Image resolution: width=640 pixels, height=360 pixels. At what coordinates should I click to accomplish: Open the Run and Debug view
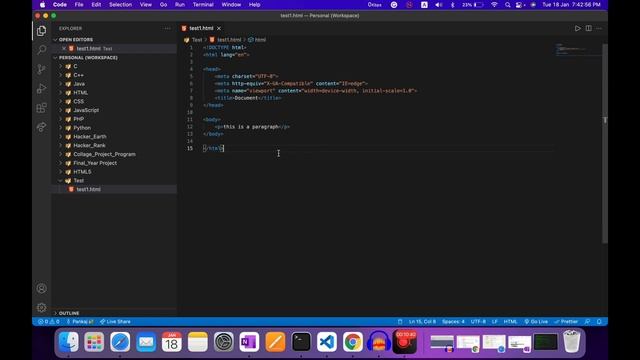point(41,88)
